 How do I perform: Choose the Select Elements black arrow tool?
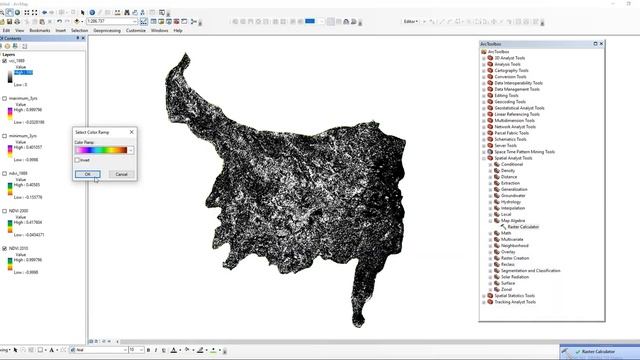pyautogui.click(x=82, y=13)
